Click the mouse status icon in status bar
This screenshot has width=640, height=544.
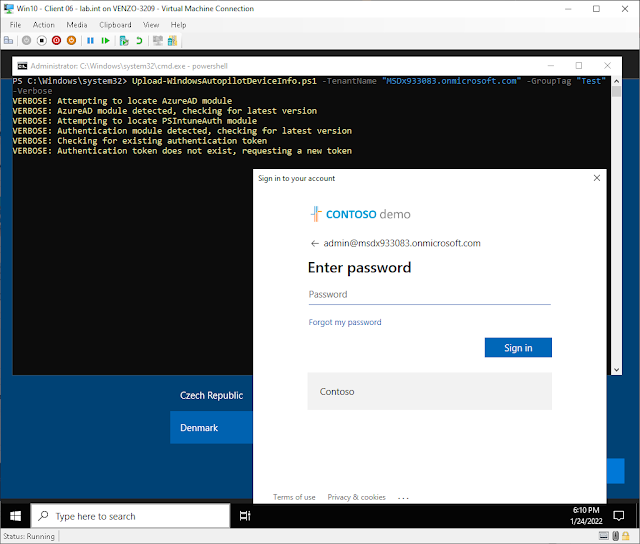[x=616, y=536]
